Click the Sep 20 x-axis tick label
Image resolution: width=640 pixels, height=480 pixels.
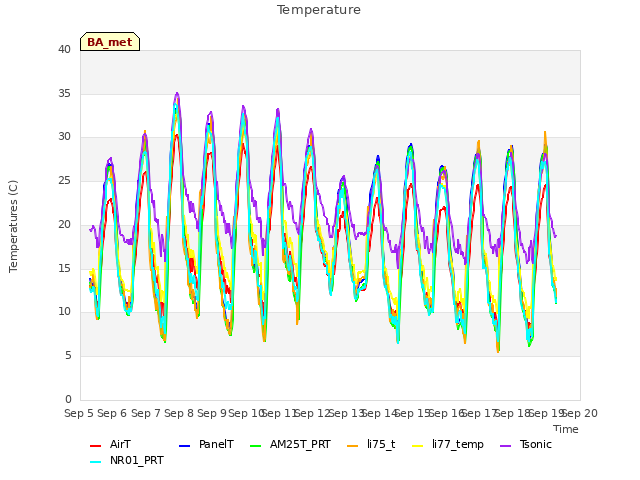[x=580, y=413]
